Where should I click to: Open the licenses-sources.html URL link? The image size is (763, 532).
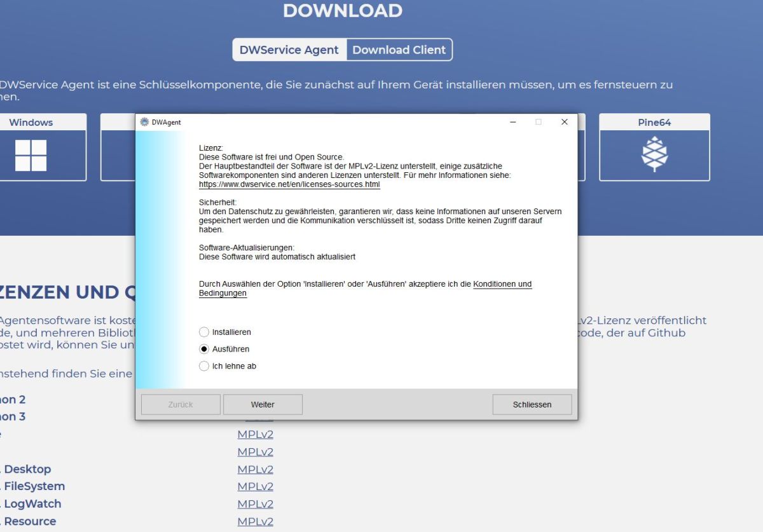point(289,184)
